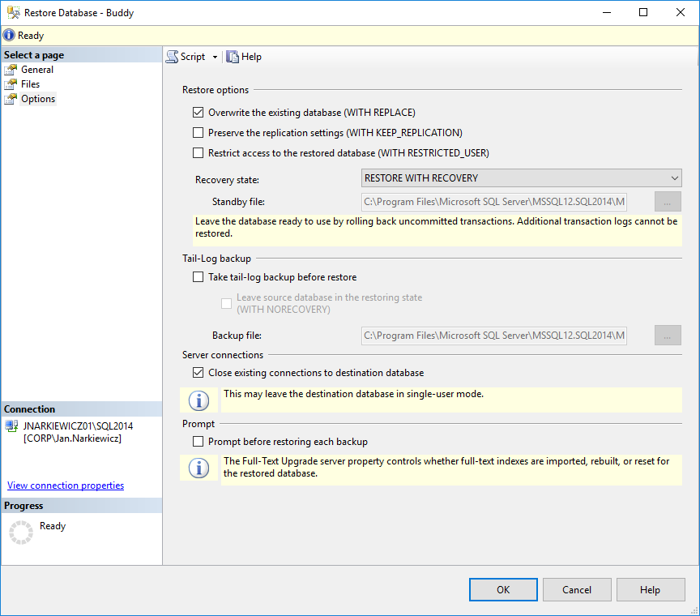Viewport: 700px width, 616px height.
Task: Click the Script toolbar icon
Action: point(171,56)
